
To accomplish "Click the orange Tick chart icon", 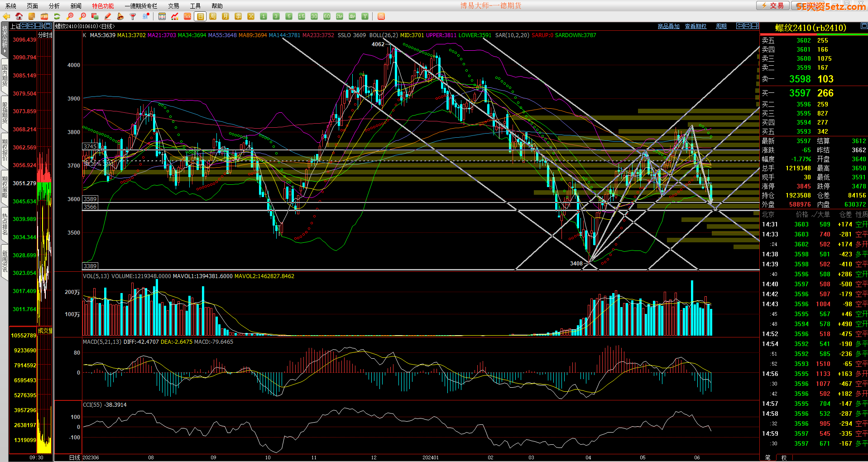I will [187, 16].
